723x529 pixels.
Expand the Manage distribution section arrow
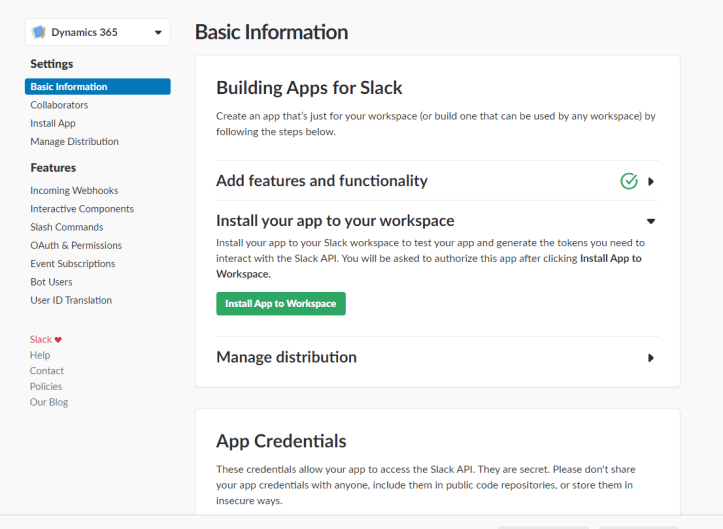[651, 358]
